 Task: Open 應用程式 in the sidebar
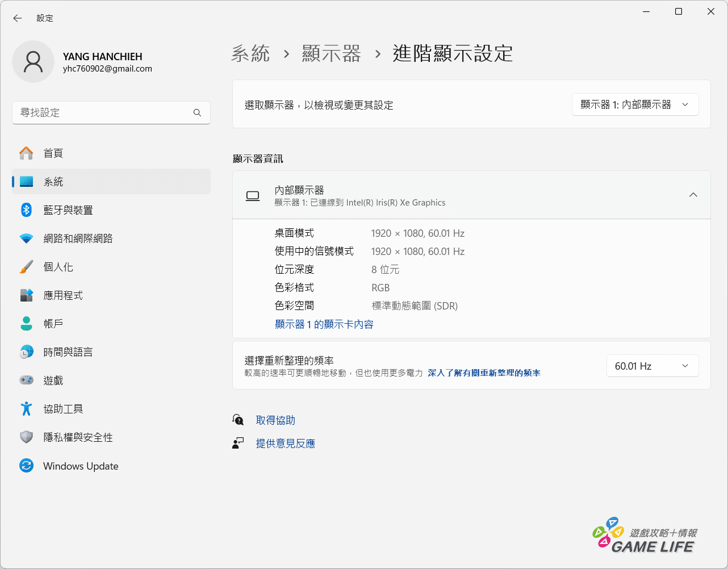[x=63, y=295]
